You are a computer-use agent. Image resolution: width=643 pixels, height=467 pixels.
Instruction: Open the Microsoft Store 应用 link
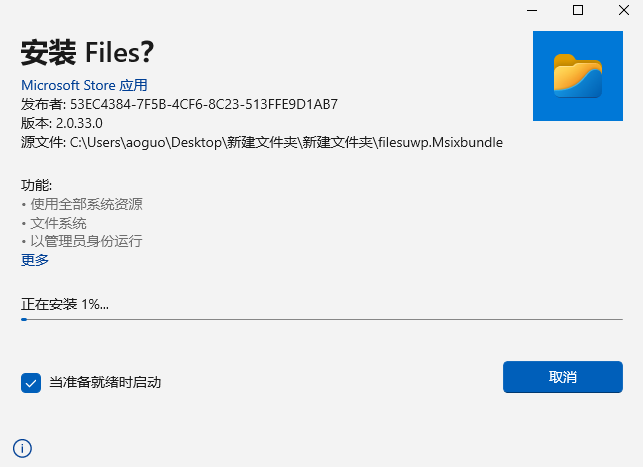click(x=84, y=85)
